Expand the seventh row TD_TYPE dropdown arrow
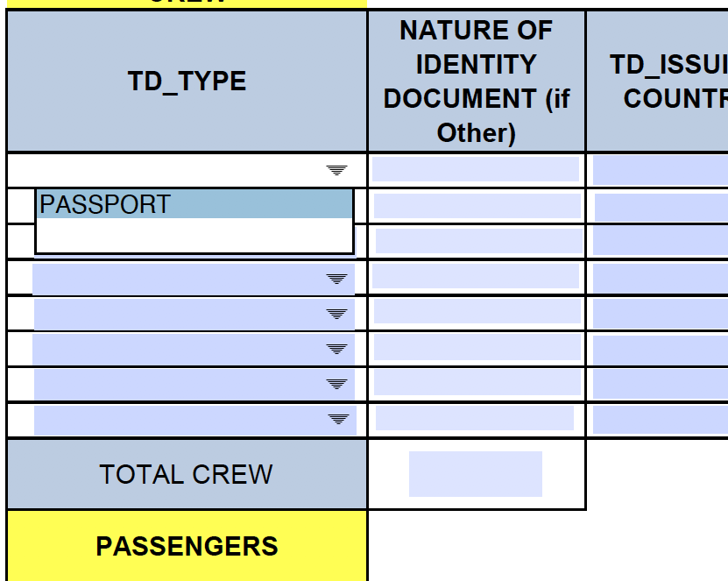Image resolution: width=728 pixels, height=581 pixels. point(337,384)
